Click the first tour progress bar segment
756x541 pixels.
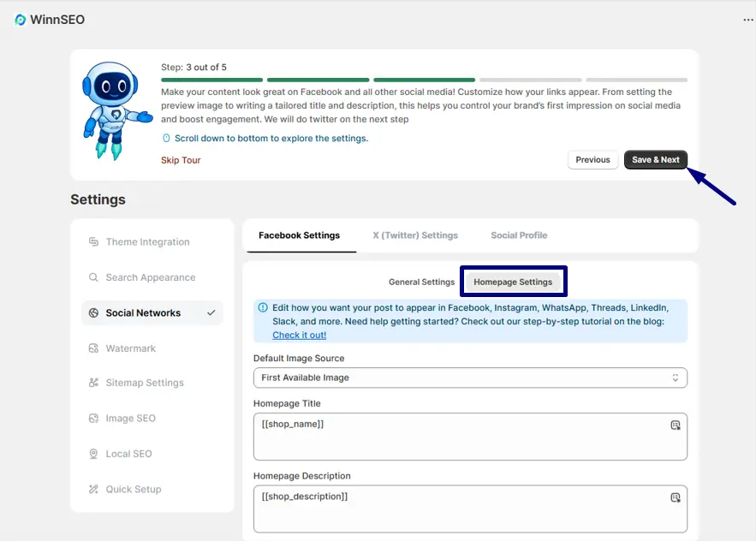tap(212, 80)
